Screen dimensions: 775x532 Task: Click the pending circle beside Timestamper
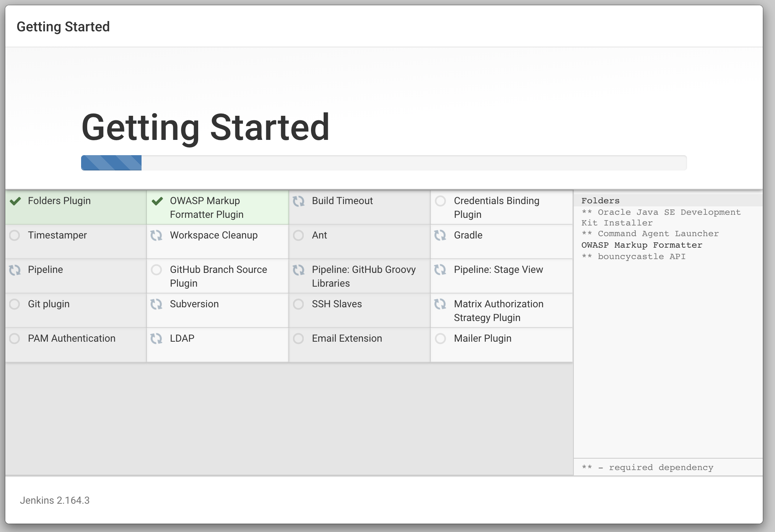15,235
